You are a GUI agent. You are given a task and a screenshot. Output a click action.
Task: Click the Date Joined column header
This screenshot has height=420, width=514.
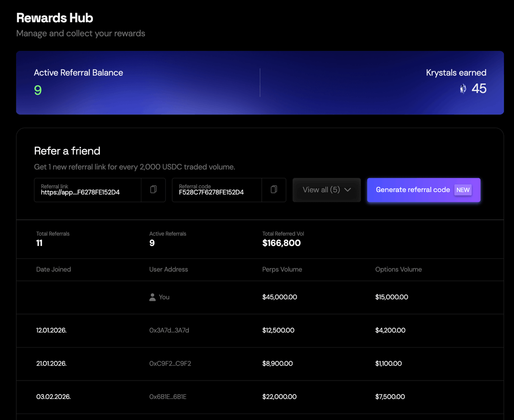(54, 270)
